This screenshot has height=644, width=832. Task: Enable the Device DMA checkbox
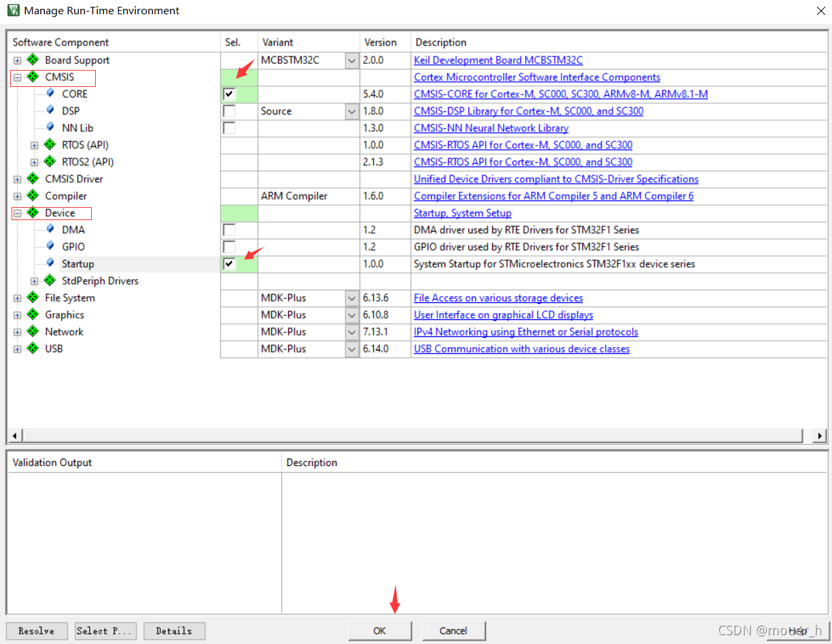[x=229, y=230]
